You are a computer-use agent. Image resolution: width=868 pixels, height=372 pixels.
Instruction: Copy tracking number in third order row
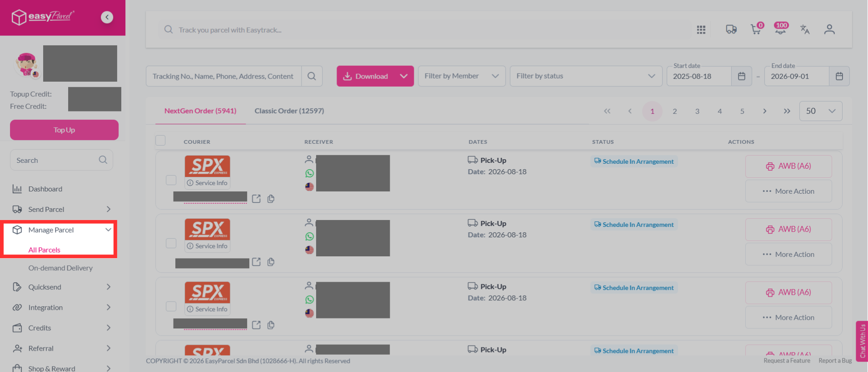[x=271, y=325]
